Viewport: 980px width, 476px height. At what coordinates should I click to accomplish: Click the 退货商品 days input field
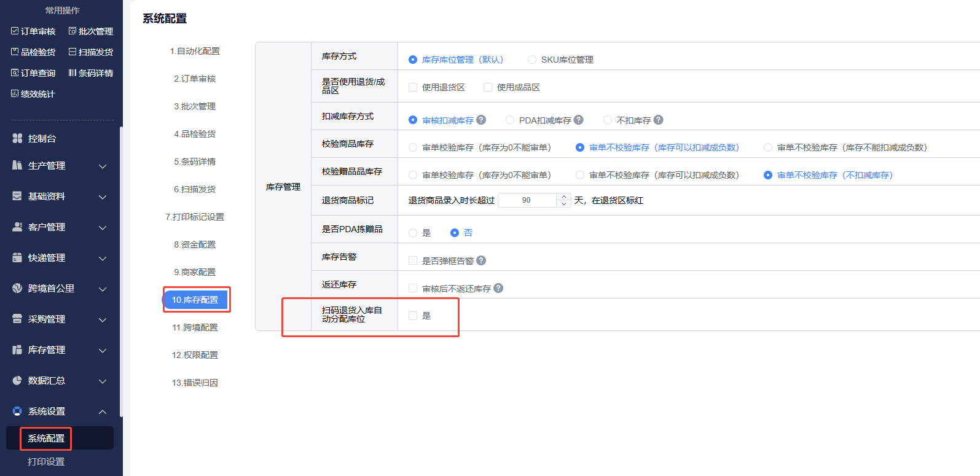527,200
